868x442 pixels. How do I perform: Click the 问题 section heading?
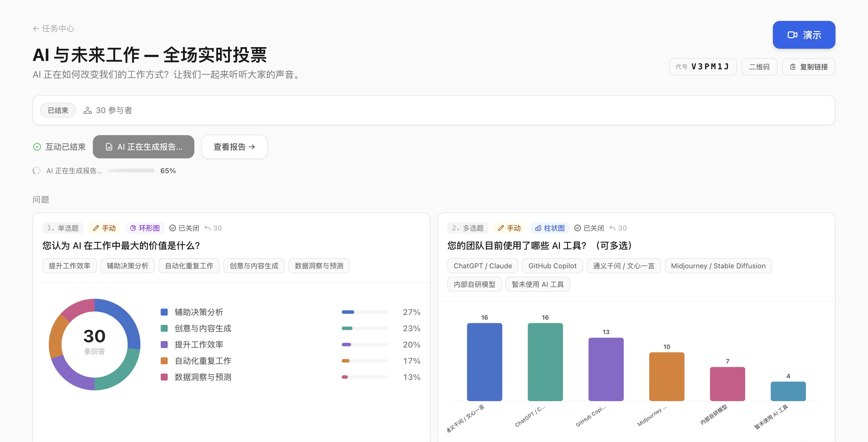pyautogui.click(x=41, y=200)
